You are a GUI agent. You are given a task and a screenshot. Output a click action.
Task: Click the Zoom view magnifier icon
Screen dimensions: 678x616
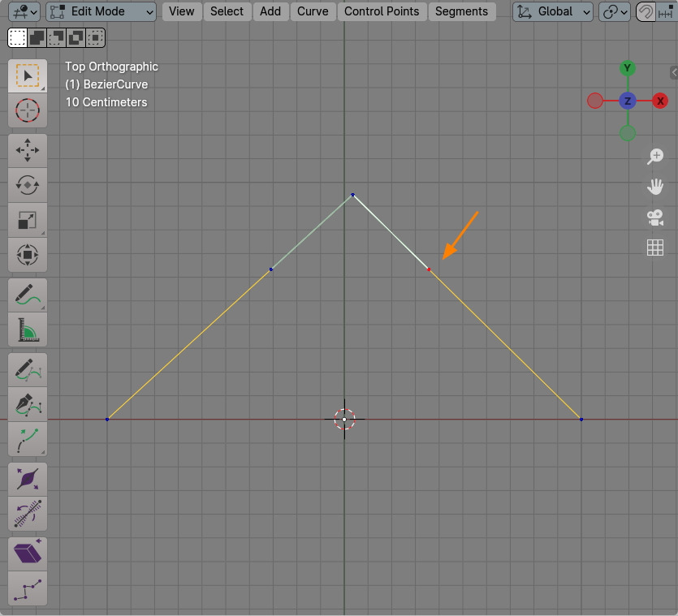655,157
